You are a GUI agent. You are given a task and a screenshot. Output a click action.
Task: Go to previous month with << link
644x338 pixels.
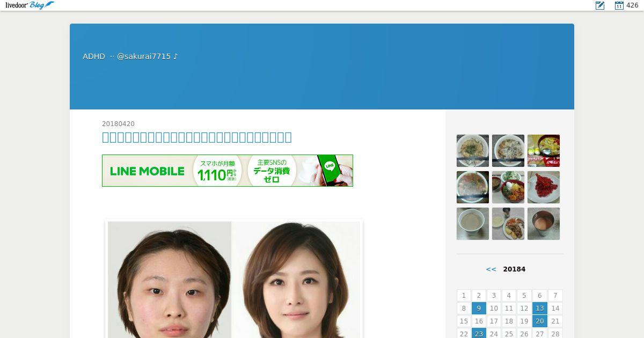coord(491,269)
